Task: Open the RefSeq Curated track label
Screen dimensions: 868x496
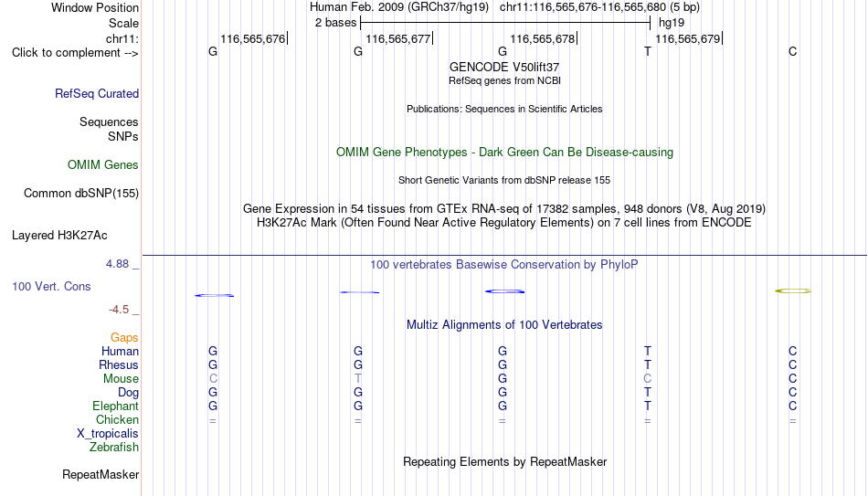Action: tap(97, 93)
